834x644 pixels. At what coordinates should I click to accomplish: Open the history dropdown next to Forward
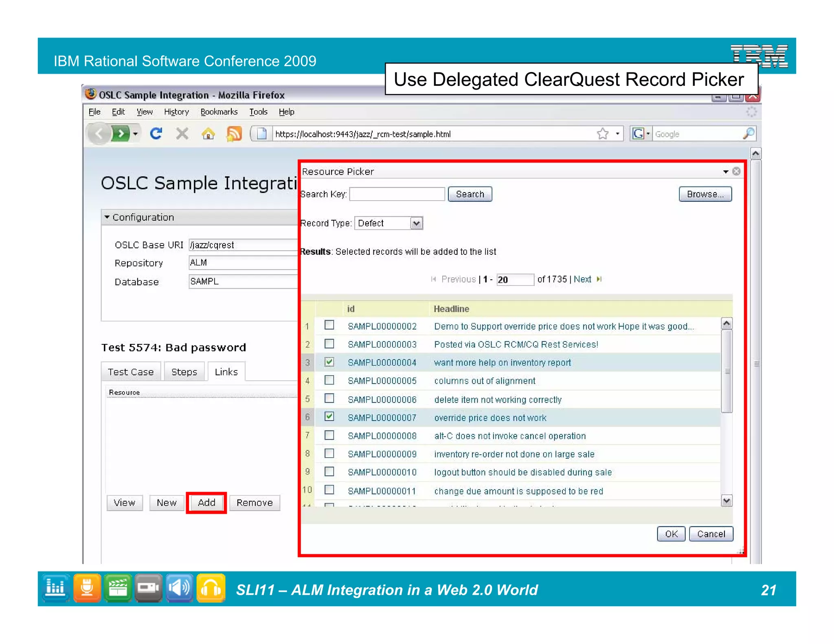pos(135,134)
